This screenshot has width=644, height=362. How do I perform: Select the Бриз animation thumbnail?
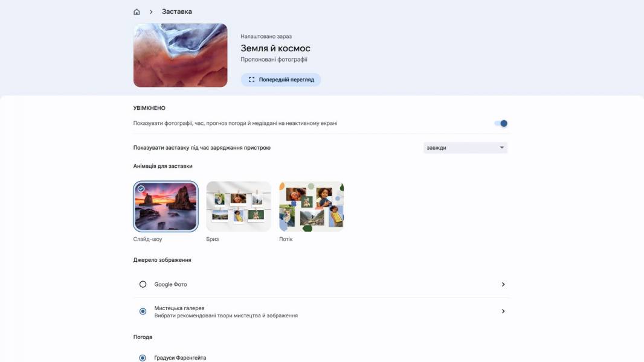click(239, 206)
